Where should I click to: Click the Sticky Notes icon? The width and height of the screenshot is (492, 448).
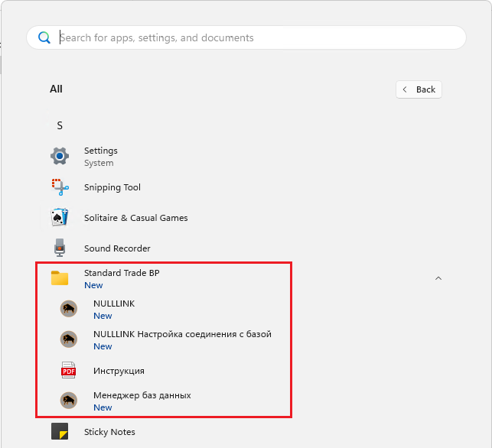(60, 432)
